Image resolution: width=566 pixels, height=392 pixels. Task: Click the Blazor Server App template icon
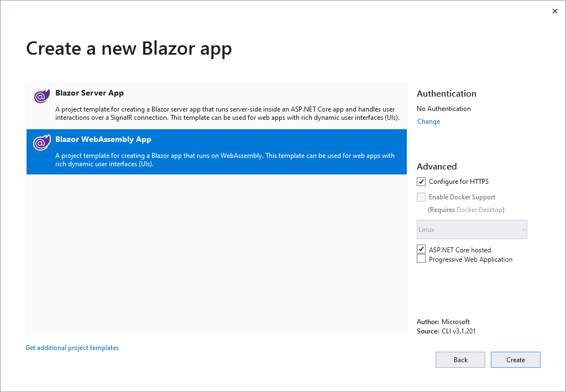point(42,96)
